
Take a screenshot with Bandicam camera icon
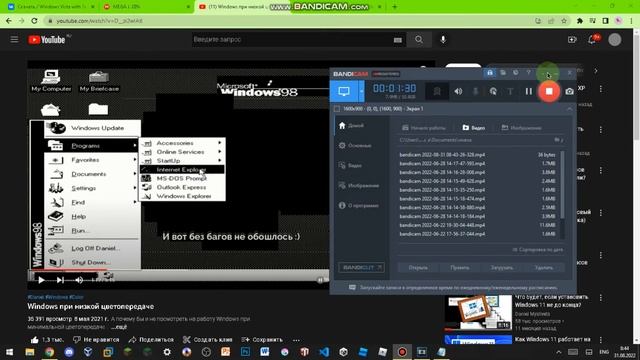[569, 91]
